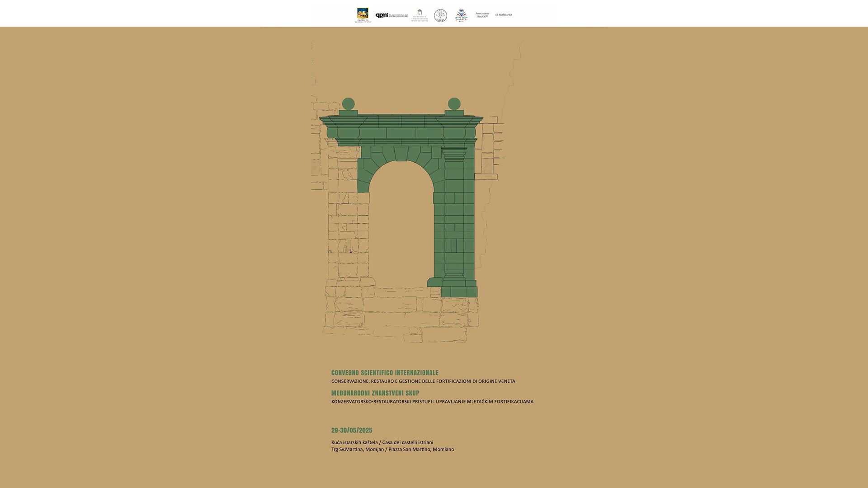Click the 29-30/05/2025 date text

(352, 430)
